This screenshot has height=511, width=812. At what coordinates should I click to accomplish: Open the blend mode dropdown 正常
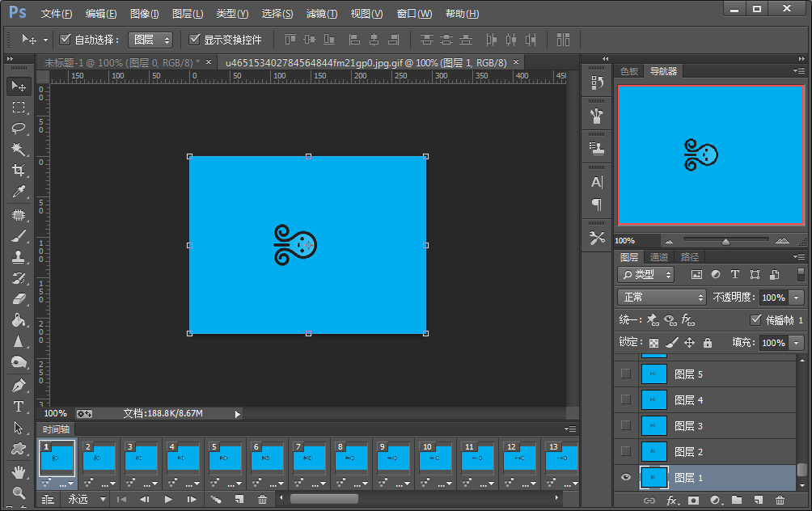pyautogui.click(x=662, y=298)
